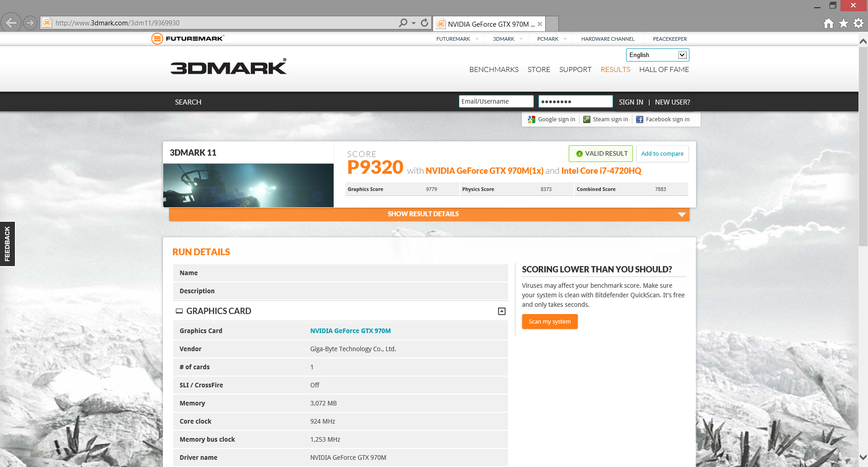Expand the PCMARK top menu dropdown

[x=565, y=39]
